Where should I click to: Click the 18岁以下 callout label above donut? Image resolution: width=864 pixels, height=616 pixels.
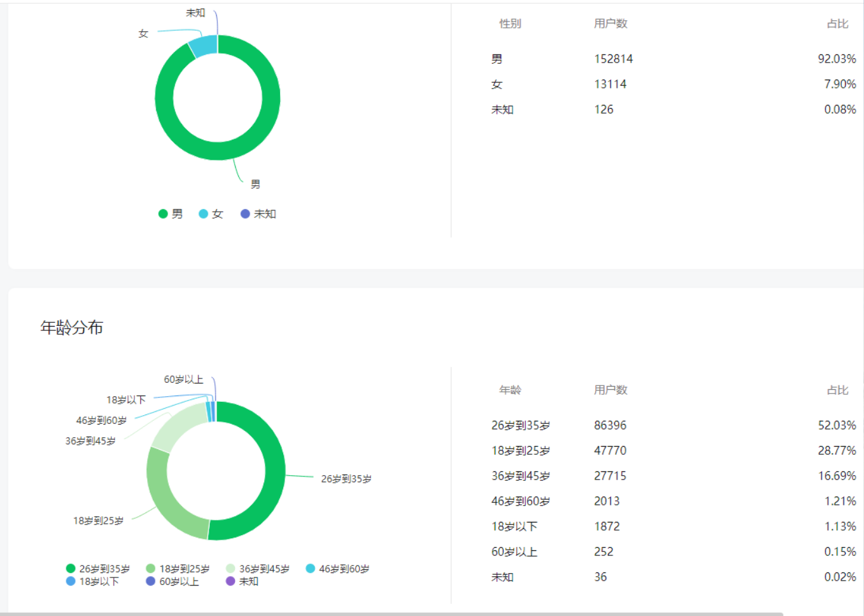point(126,400)
